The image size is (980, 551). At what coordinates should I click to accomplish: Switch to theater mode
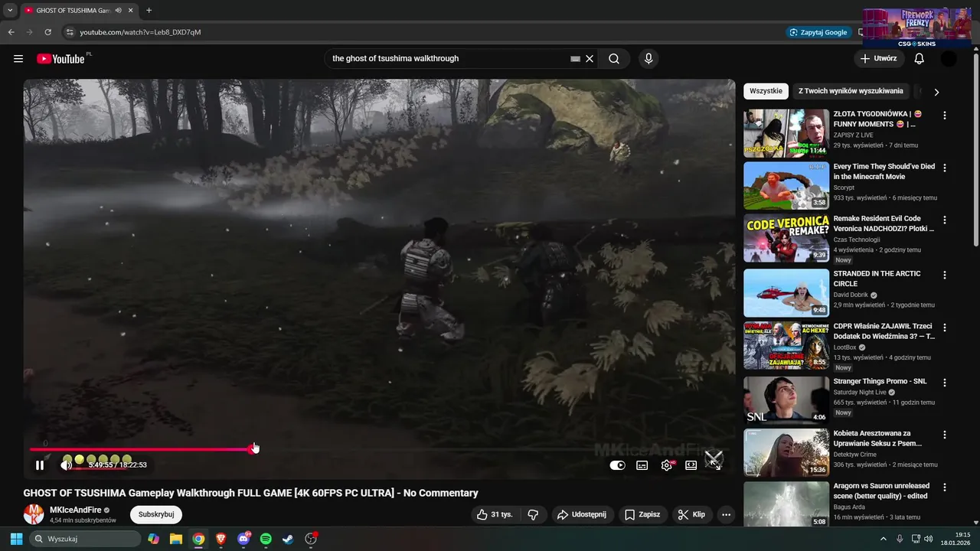[691, 465]
